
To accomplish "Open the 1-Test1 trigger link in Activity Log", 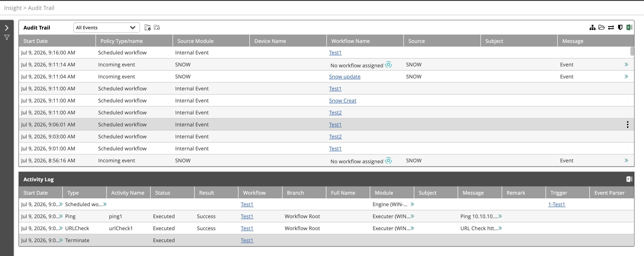I will 556,205.
